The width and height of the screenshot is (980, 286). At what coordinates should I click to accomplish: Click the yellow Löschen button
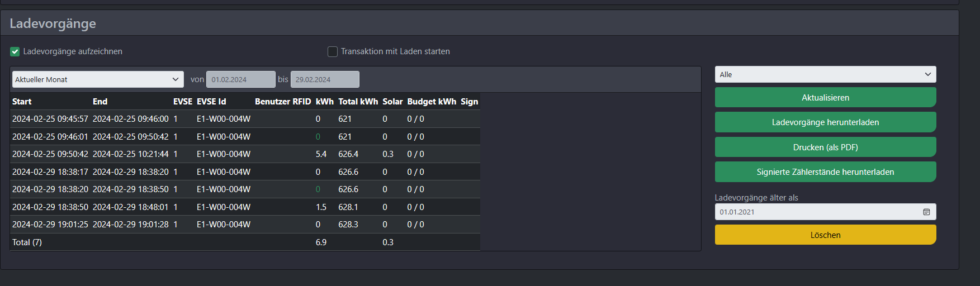[x=825, y=235]
